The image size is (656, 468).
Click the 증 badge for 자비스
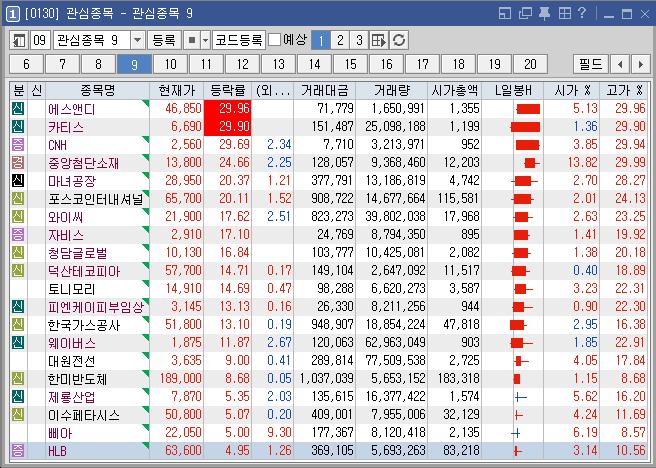[18, 235]
